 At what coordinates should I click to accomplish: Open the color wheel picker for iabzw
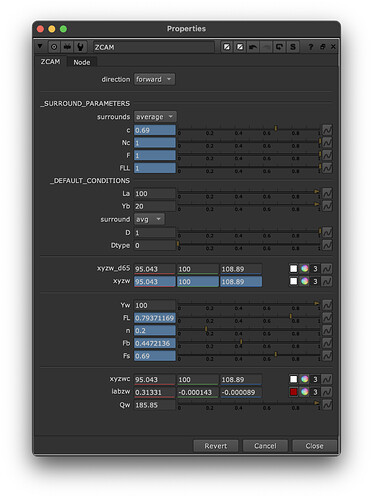(304, 392)
